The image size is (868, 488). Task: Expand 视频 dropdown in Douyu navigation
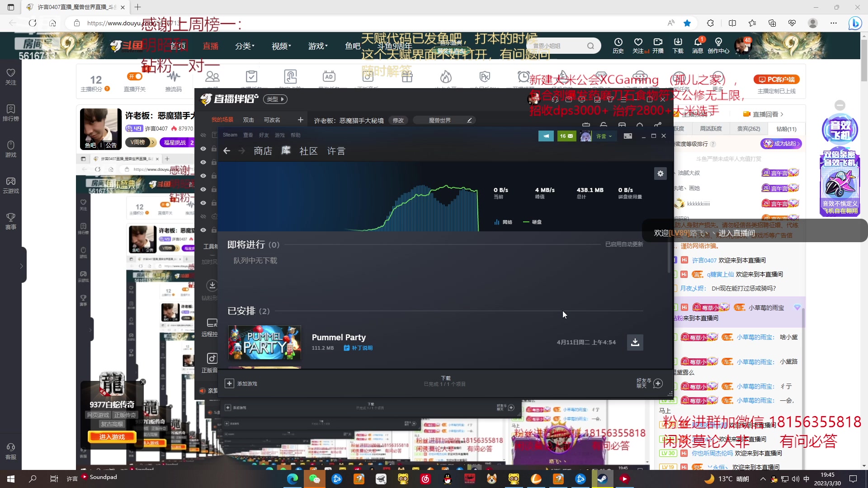click(281, 46)
